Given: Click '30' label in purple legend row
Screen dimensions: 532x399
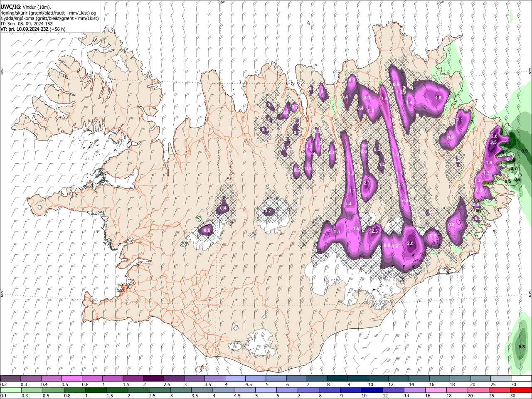Looking at the screenshot, I should [x=514, y=384].
